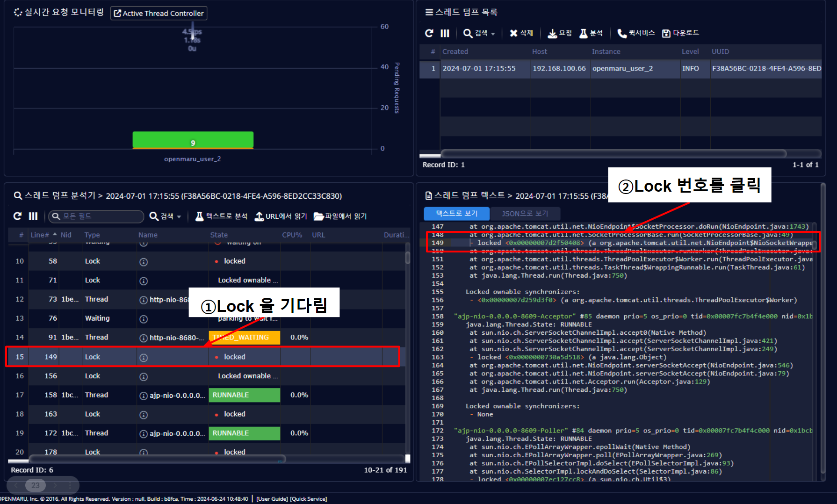Image resolution: width=837 pixels, height=504 pixels.
Task: Open Active Thread Controller
Action: point(159,13)
